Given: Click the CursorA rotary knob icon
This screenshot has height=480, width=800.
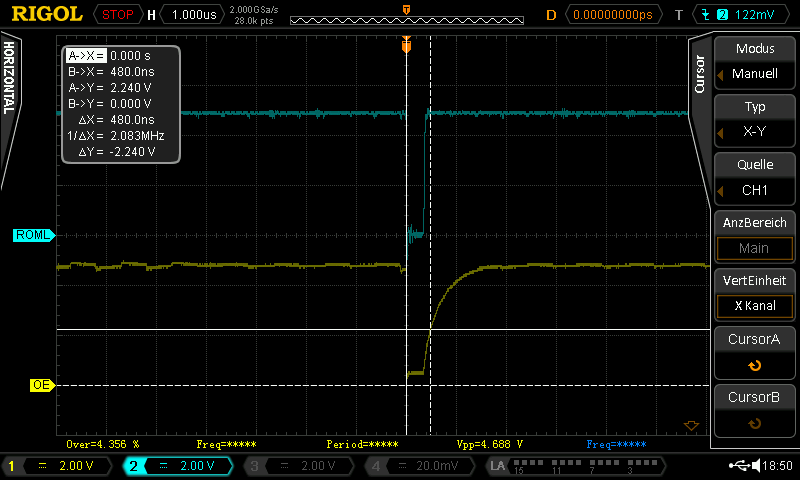Looking at the screenshot, I should [754, 365].
